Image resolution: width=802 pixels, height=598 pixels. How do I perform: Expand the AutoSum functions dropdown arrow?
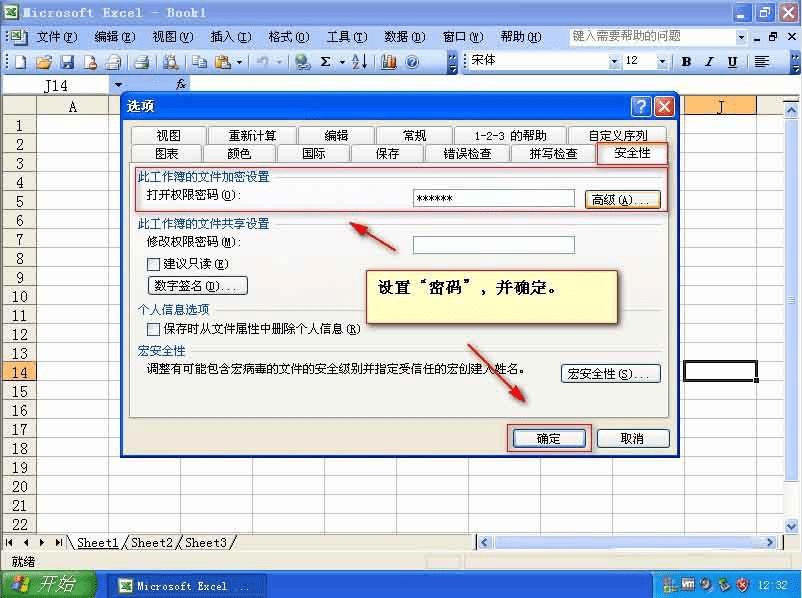point(342,62)
